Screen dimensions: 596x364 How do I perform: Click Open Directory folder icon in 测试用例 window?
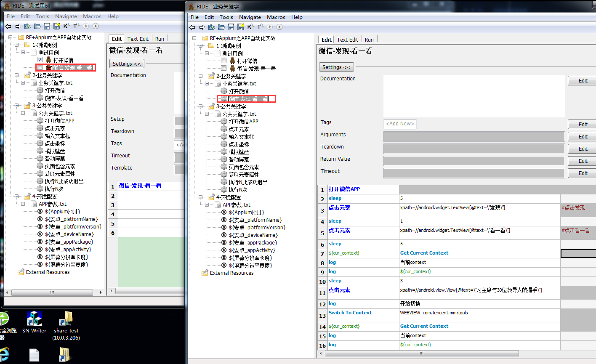pos(37,26)
